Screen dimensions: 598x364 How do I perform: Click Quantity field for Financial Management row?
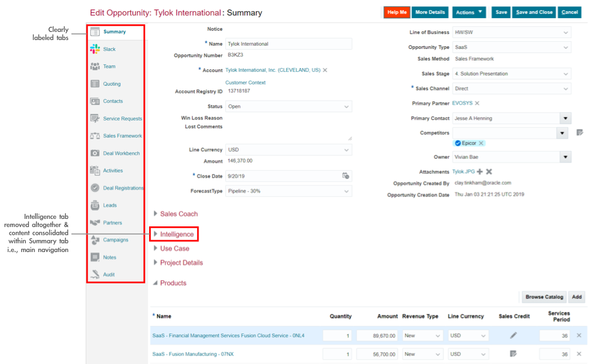tap(337, 335)
